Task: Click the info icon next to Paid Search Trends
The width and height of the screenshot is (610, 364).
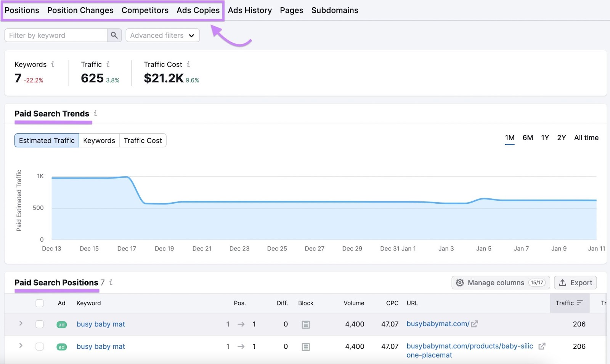Action: click(x=96, y=113)
